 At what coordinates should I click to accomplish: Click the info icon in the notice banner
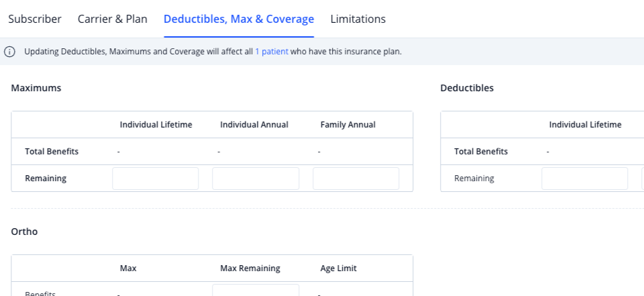[x=9, y=52]
